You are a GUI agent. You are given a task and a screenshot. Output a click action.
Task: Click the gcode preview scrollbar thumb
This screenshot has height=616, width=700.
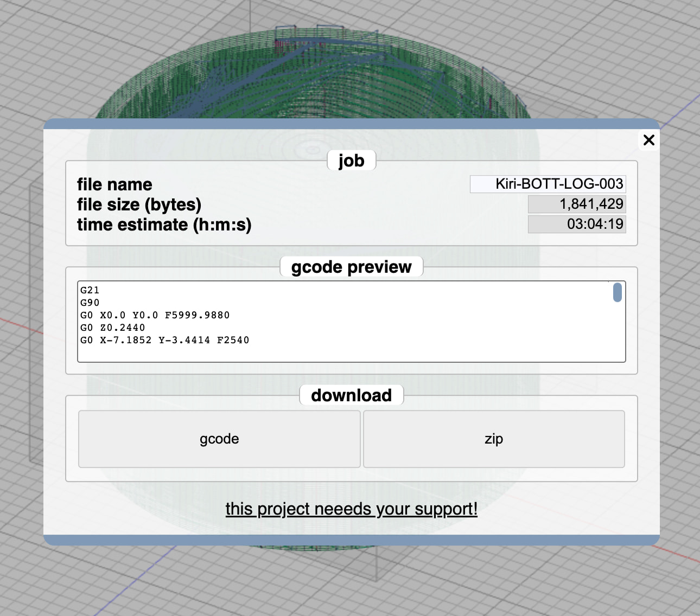[x=617, y=292]
